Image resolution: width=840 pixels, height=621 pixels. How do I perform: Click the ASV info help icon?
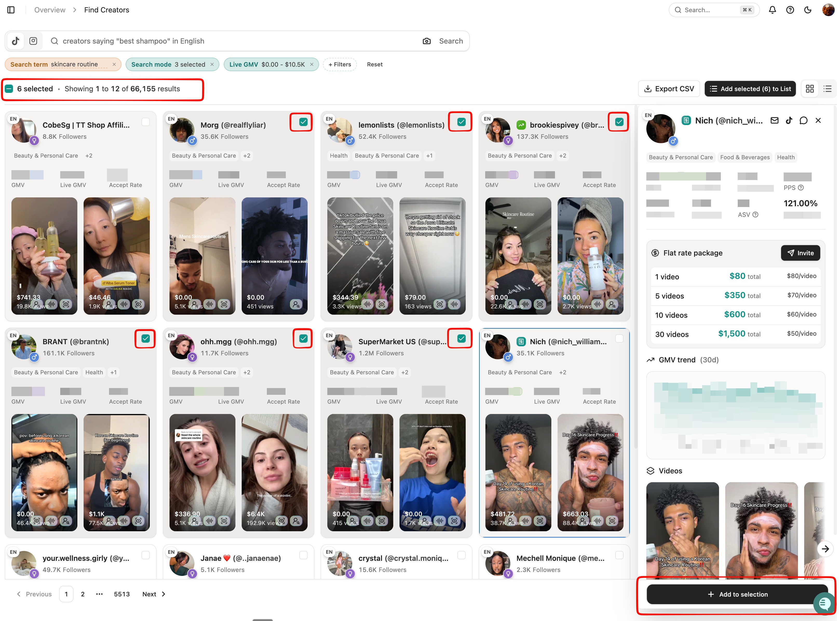point(755,215)
